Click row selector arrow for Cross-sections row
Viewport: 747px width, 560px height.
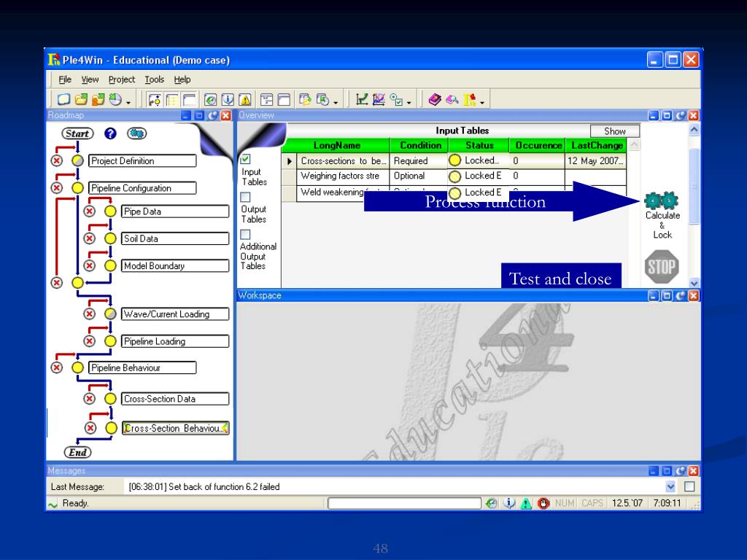coord(289,161)
